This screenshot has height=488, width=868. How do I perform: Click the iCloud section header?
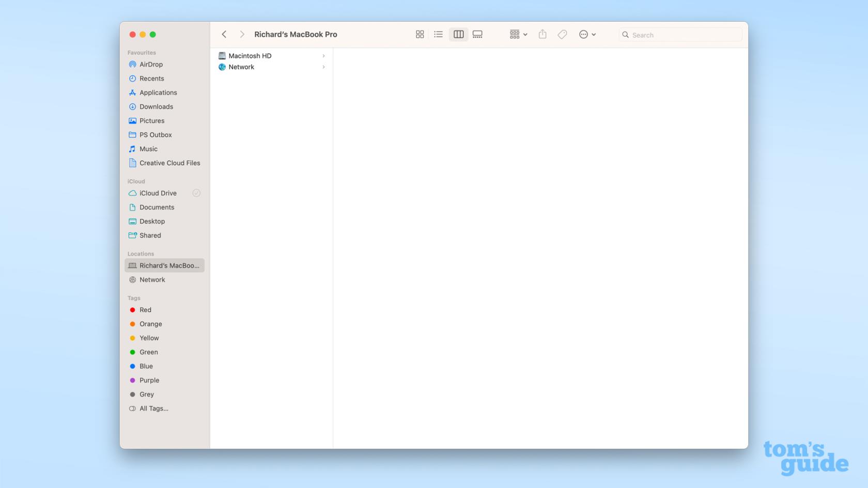[136, 181]
